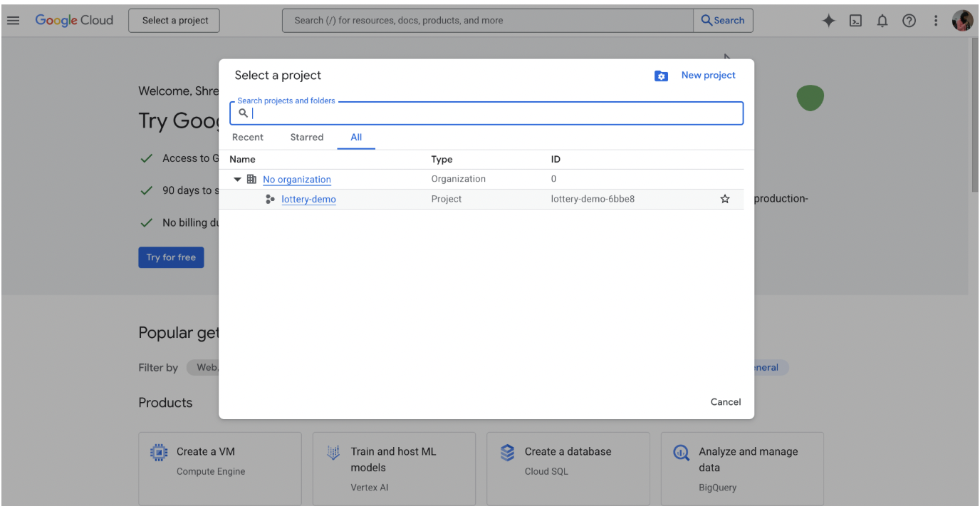Open the notifications bell
Image resolution: width=980 pixels, height=509 pixels.
click(x=882, y=21)
